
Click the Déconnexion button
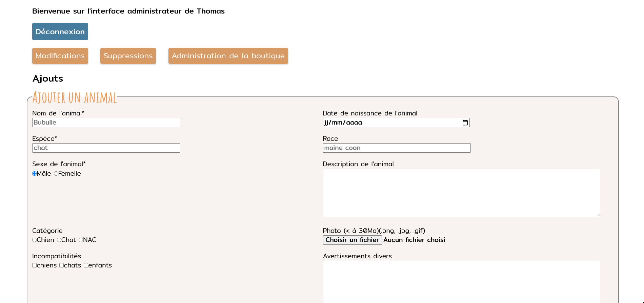[60, 31]
